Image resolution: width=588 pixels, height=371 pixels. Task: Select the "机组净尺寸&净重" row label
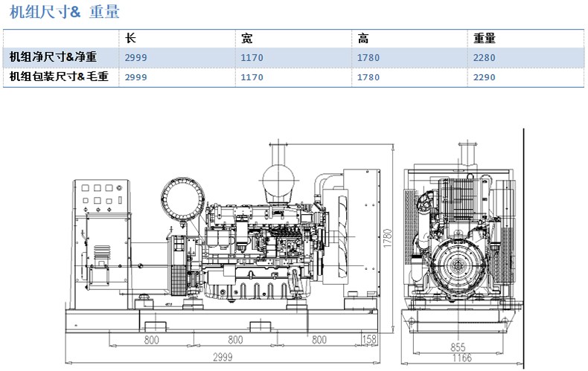point(52,57)
